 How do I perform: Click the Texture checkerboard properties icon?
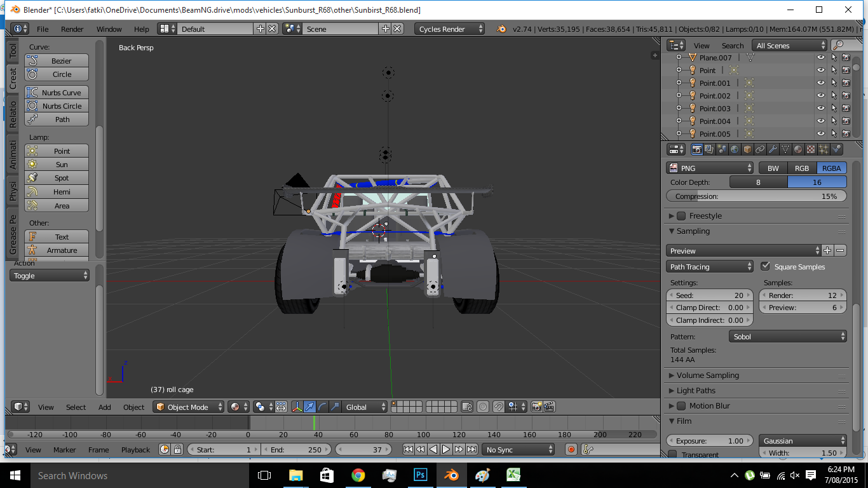(811, 149)
